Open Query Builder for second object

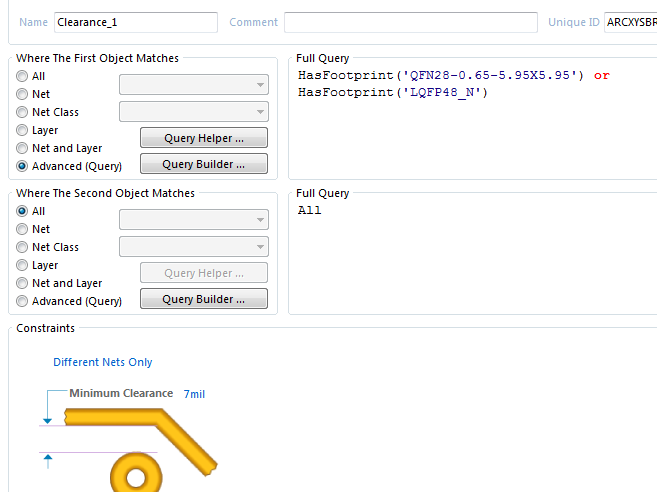203,299
